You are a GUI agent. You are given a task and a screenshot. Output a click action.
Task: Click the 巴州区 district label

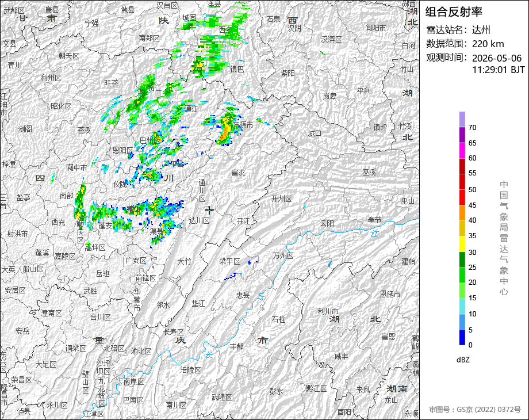click(x=150, y=140)
